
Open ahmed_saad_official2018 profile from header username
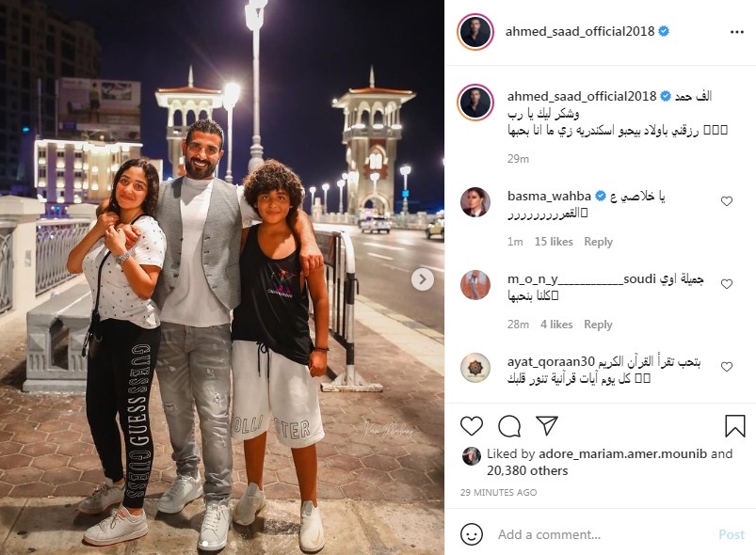coord(580,31)
